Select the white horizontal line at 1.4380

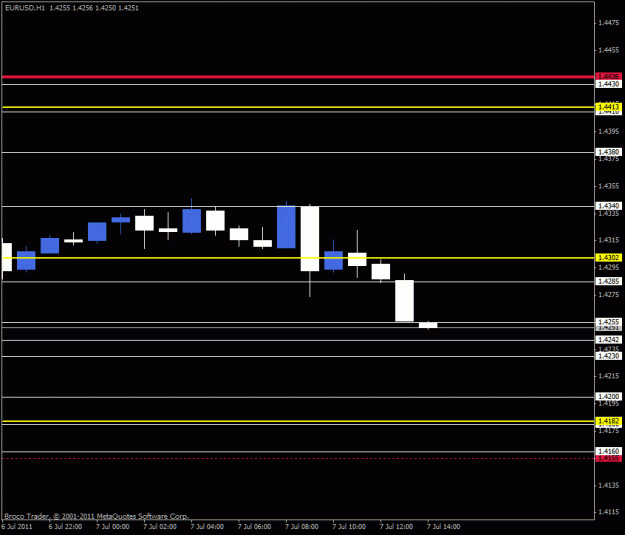(x=298, y=152)
